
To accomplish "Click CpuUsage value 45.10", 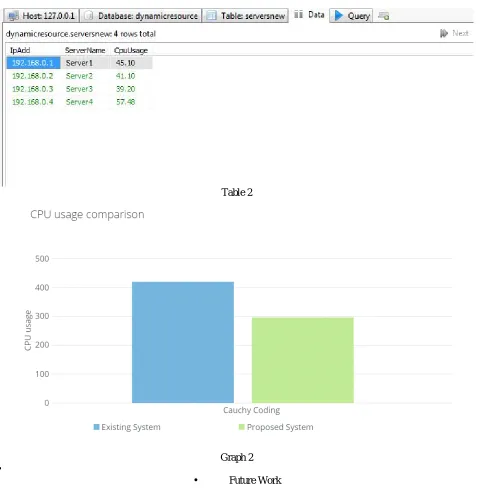I will pos(125,63).
